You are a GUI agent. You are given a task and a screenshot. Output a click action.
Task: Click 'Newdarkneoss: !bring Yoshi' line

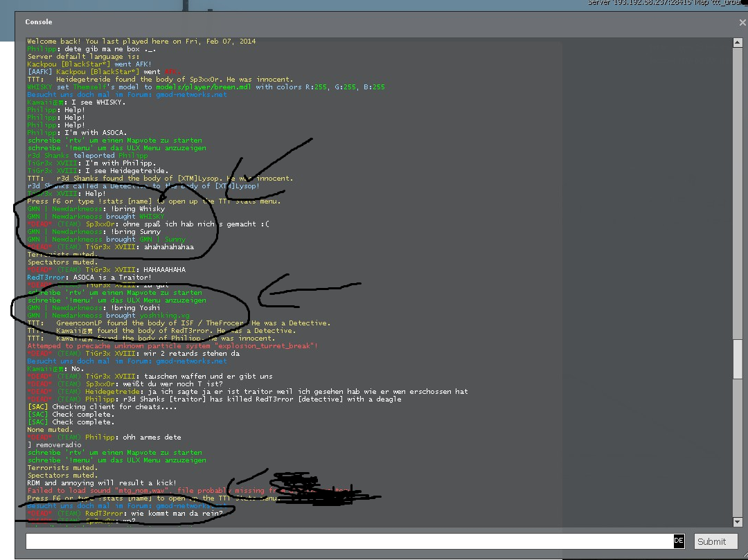coord(93,308)
